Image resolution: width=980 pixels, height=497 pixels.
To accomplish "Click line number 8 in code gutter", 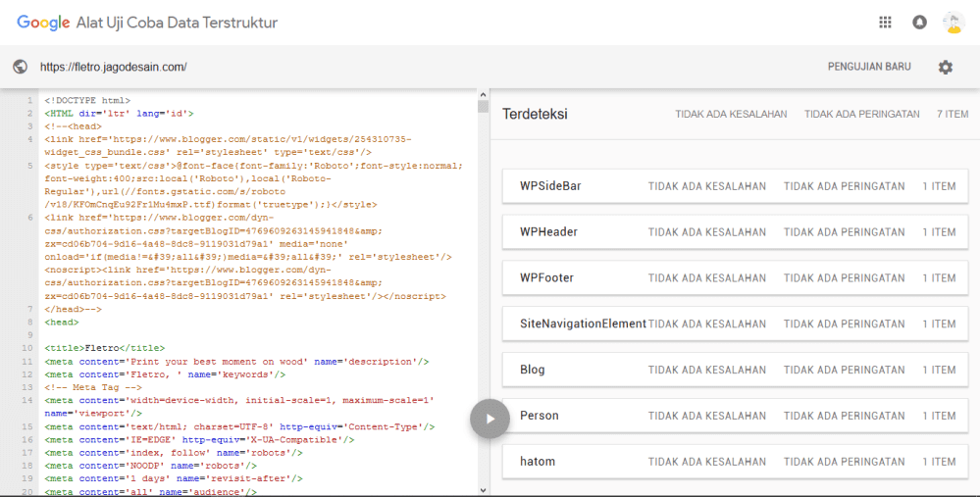I will click(29, 323).
